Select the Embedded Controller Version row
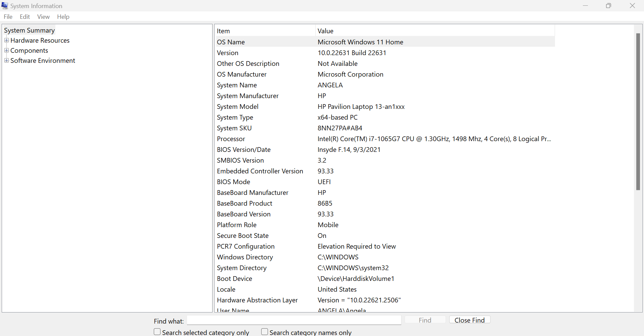 pos(385,171)
